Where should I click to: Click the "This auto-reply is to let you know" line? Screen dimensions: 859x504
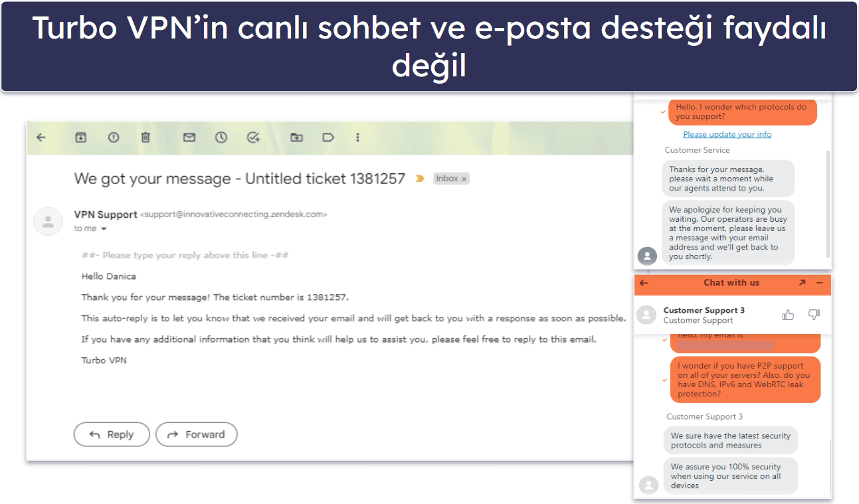(x=353, y=318)
